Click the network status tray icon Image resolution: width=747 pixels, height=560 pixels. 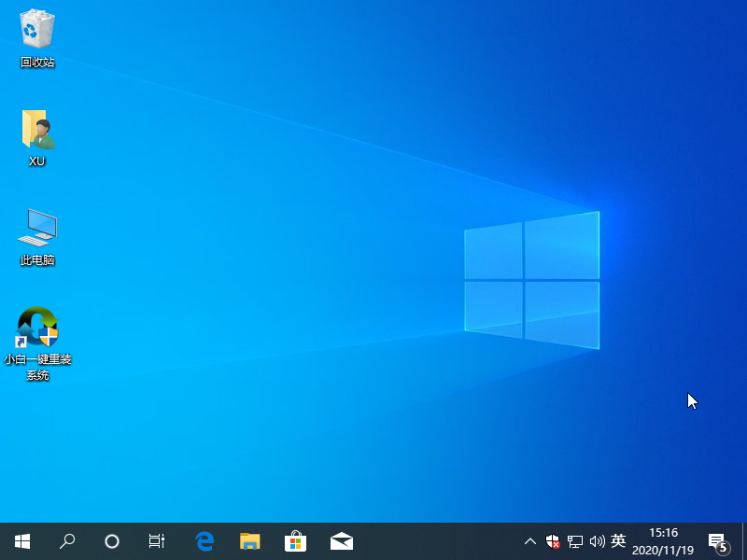click(575, 541)
